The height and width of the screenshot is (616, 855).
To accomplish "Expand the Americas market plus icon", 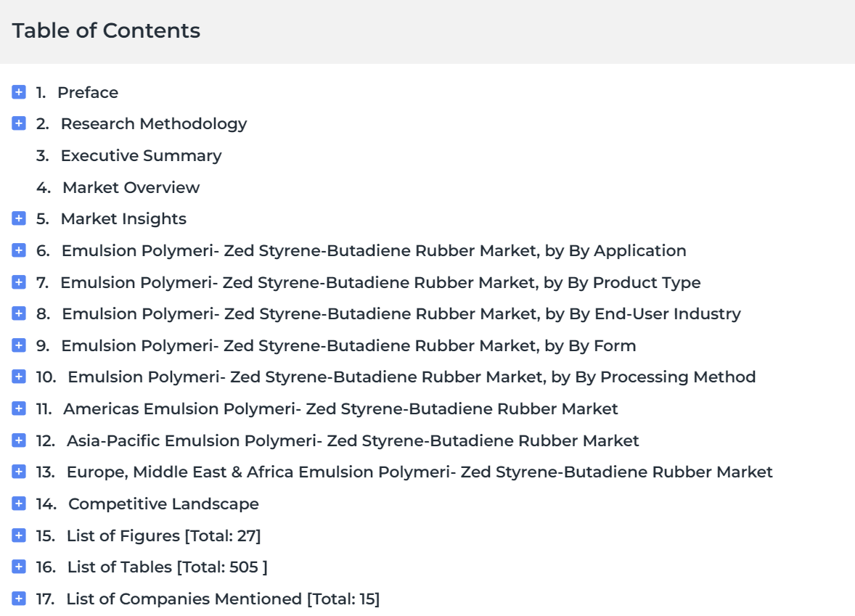I will coord(19,408).
